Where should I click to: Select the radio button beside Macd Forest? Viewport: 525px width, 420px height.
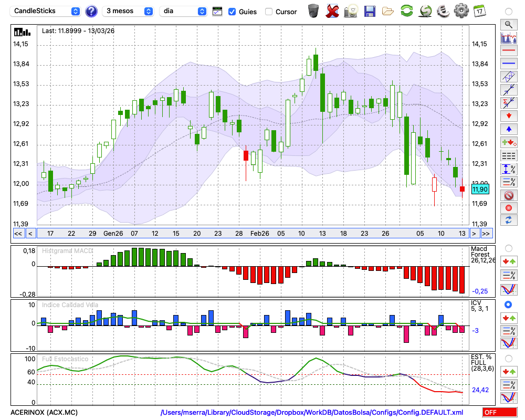(x=508, y=248)
